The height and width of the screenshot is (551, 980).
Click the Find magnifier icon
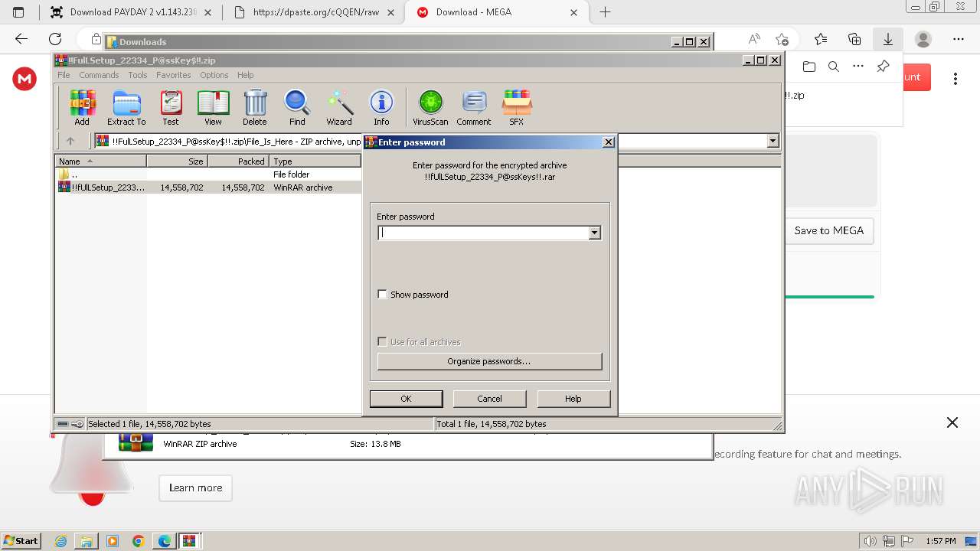297,107
